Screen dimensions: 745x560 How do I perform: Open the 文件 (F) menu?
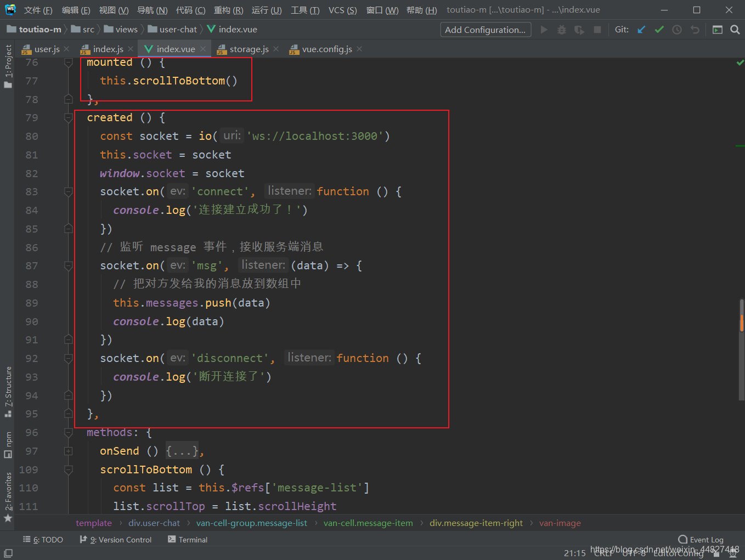[38, 10]
